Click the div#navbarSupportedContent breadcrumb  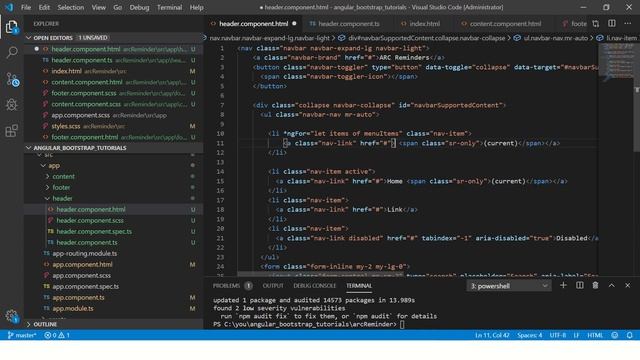click(x=422, y=38)
